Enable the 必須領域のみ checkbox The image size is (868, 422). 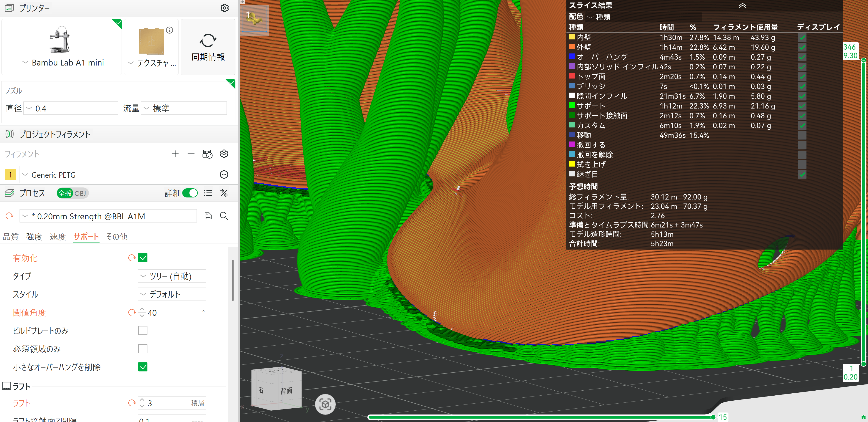tap(143, 349)
